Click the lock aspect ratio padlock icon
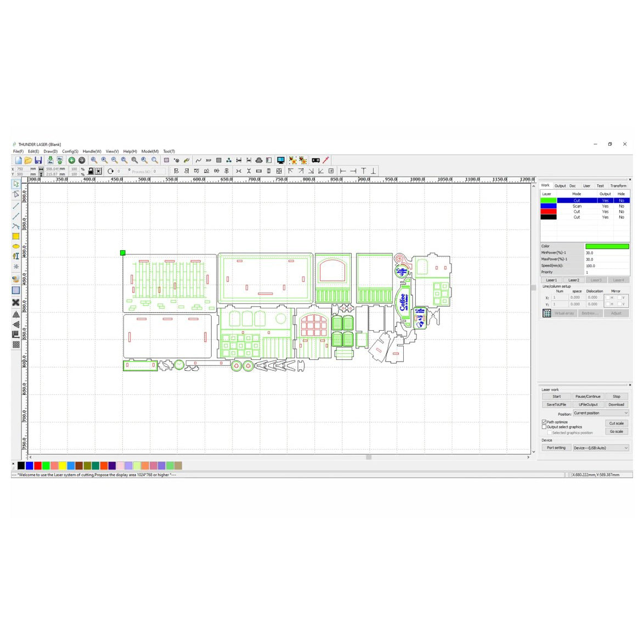The image size is (644, 644). point(91,171)
